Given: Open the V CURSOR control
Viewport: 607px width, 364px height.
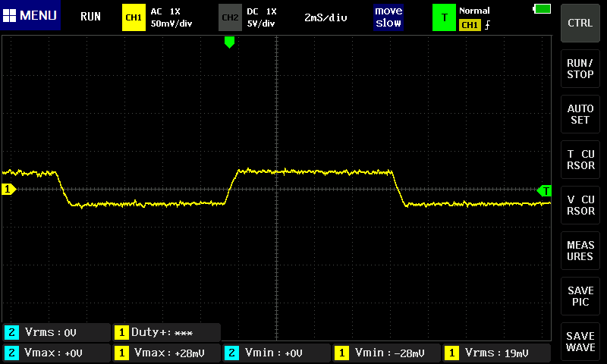Looking at the screenshot, I should click(580, 206).
